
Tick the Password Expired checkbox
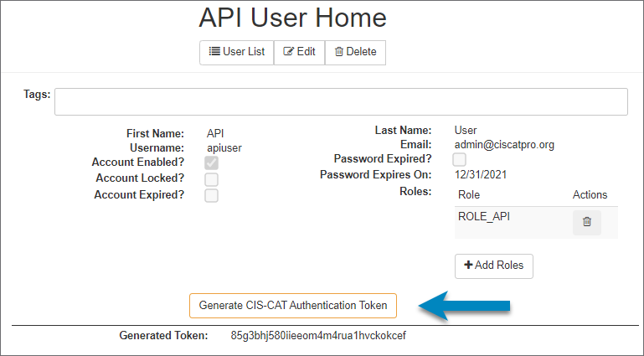point(460,159)
